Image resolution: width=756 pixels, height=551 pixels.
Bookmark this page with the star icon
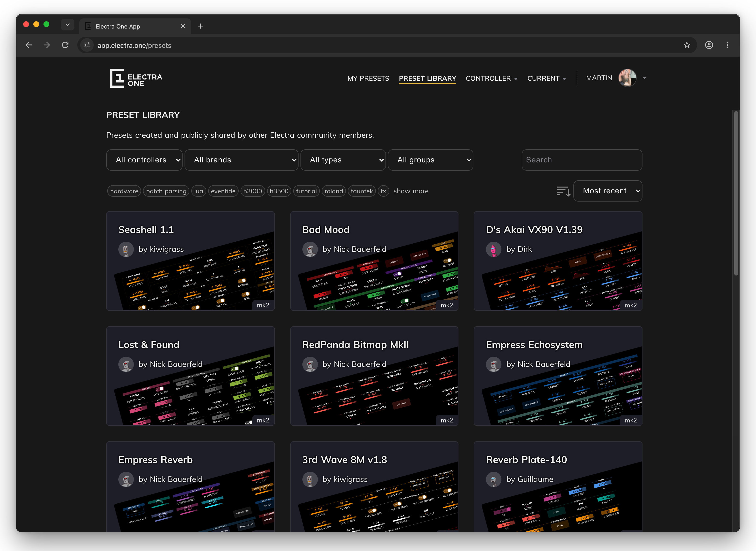687,45
